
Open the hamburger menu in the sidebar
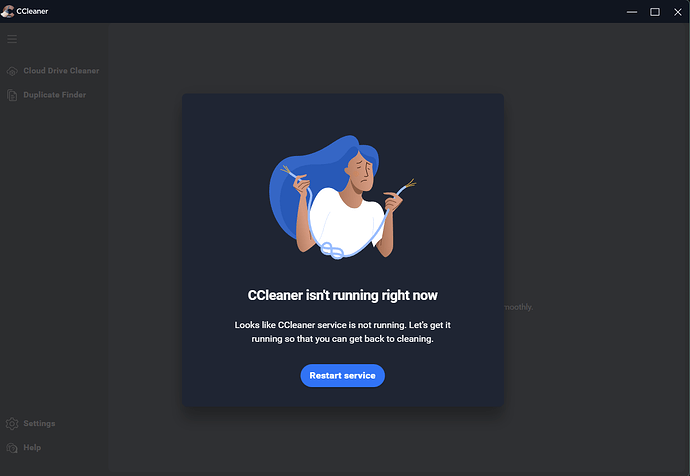pyautogui.click(x=12, y=39)
